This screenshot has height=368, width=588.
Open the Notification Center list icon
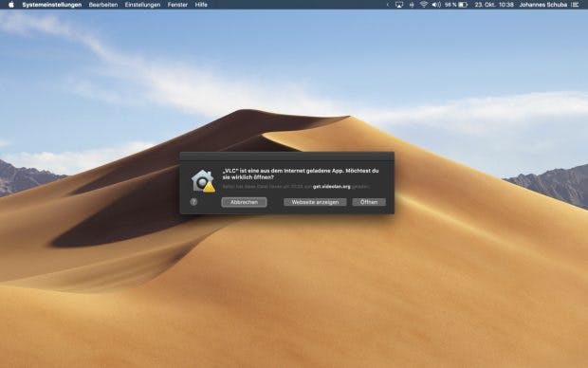[575, 5]
